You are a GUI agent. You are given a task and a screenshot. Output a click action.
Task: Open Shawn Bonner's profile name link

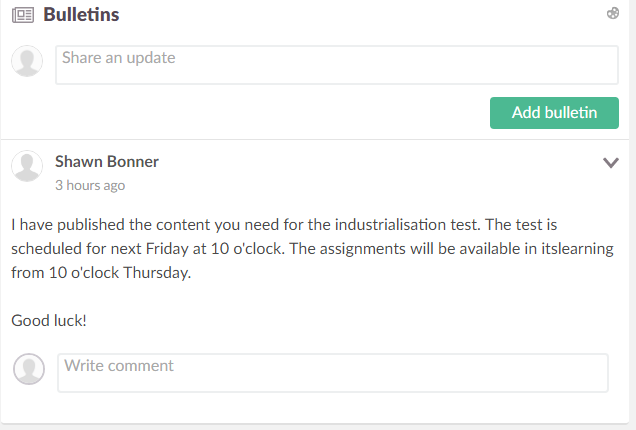pyautogui.click(x=106, y=161)
